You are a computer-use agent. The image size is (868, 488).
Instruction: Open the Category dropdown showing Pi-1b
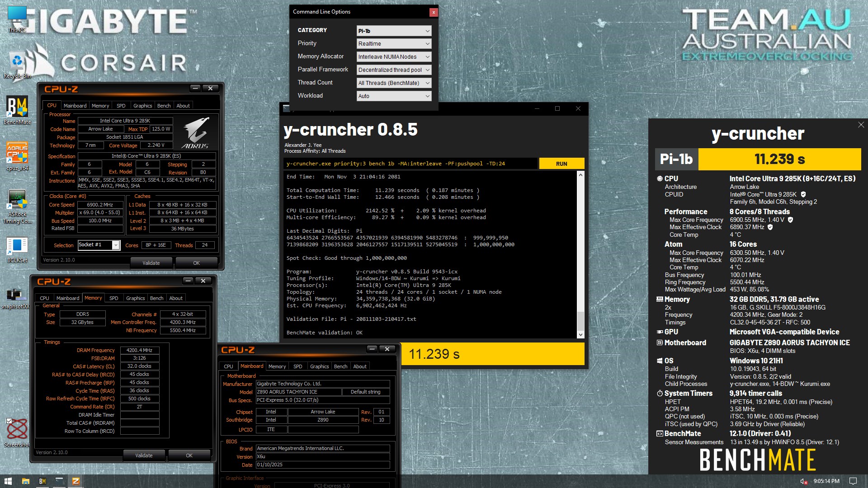click(394, 31)
